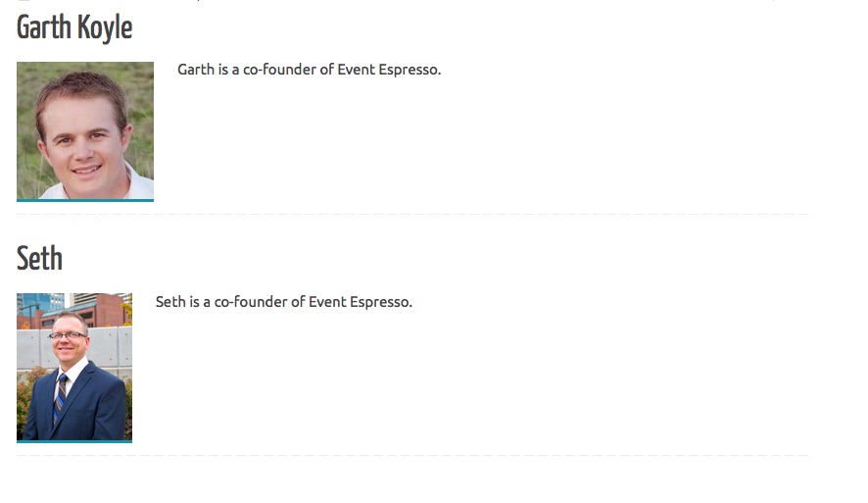Click the word "Koyle" in the heading
Screen dimensions: 868x503
coord(105,27)
